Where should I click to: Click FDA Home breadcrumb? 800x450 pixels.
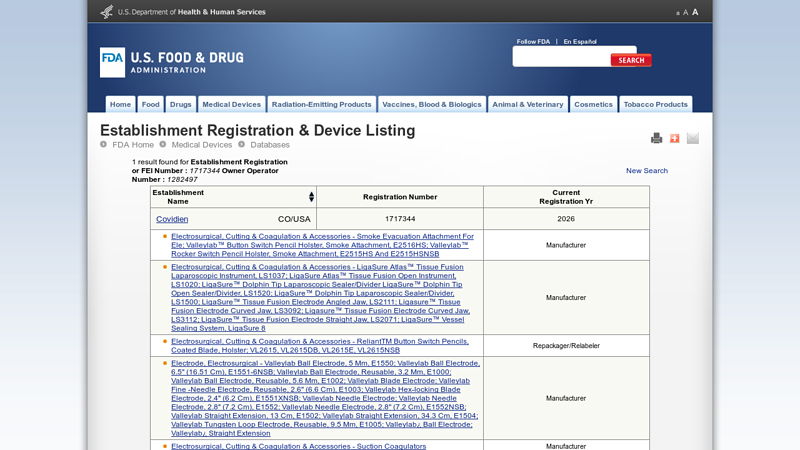coord(133,145)
